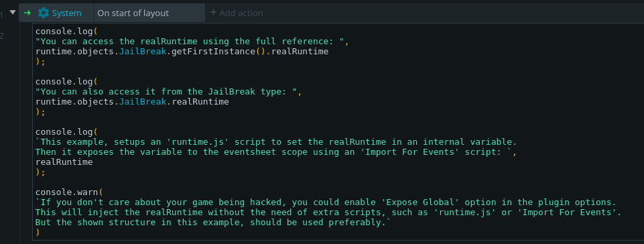This screenshot has width=644, height=244.
Task: Select event number 2 in the margin
Action: (1, 36)
